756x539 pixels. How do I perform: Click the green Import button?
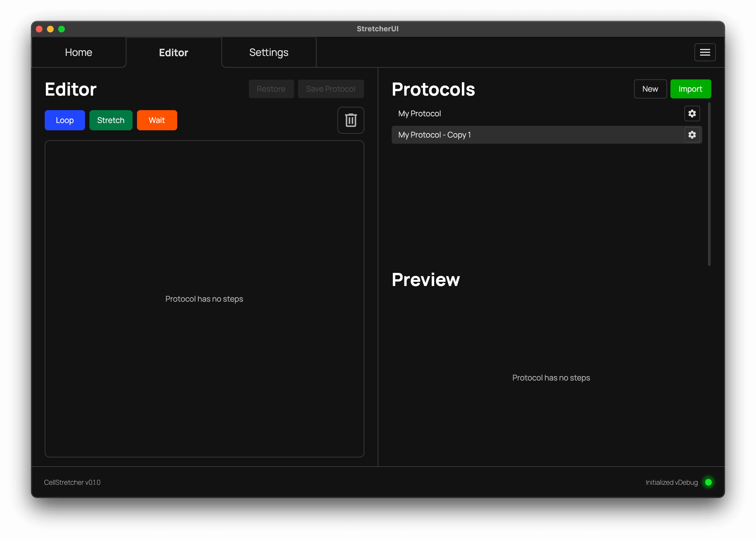[690, 89]
